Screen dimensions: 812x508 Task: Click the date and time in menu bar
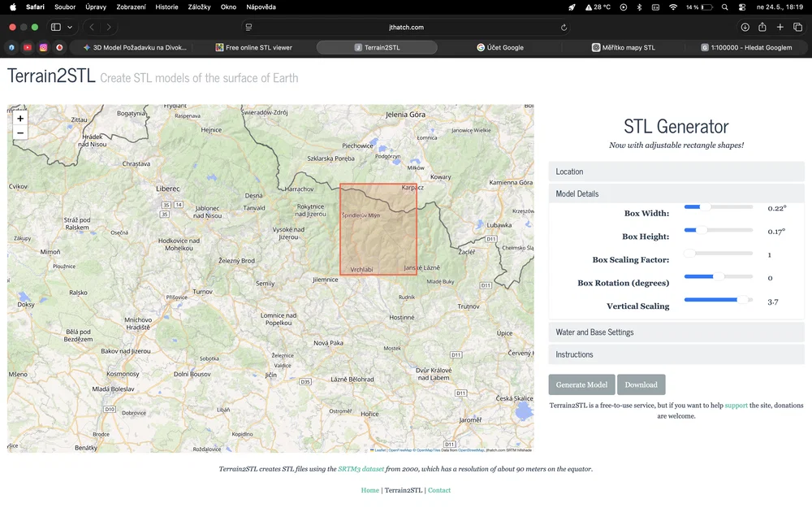pyautogui.click(x=780, y=7)
